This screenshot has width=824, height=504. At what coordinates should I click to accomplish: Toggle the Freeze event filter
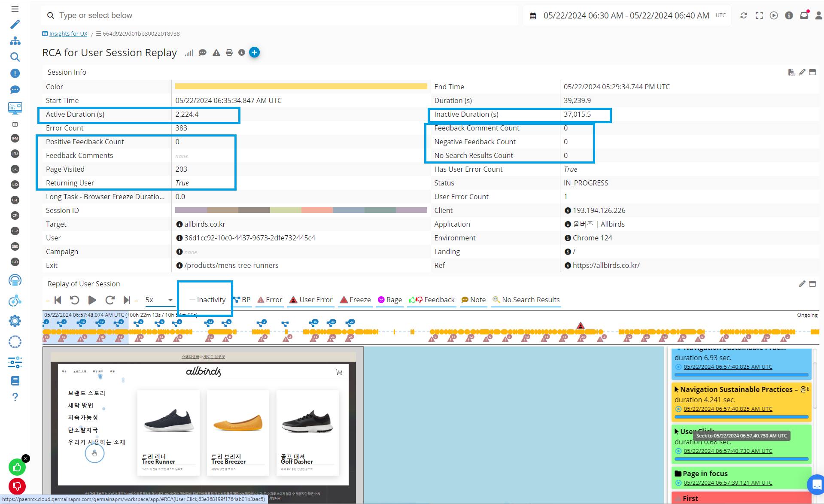pos(355,300)
